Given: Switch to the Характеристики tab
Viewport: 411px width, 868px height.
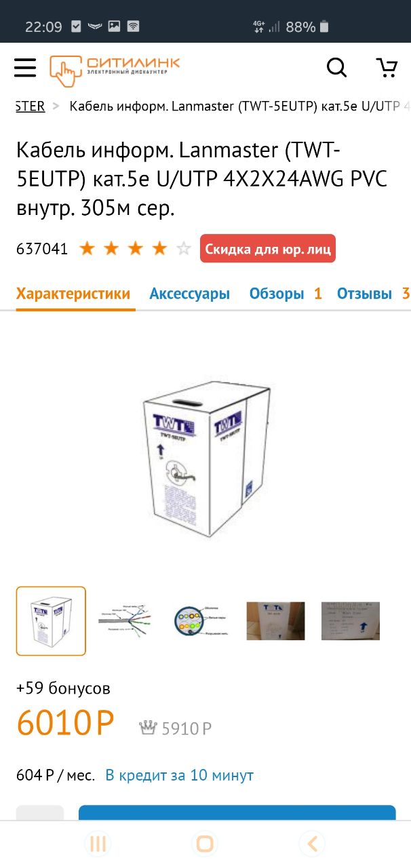Looking at the screenshot, I should click(73, 294).
